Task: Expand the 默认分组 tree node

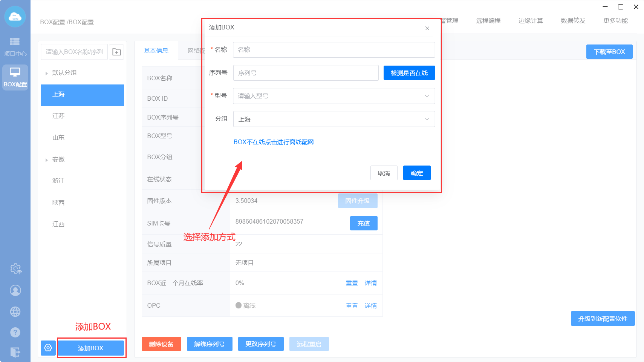Action: point(47,73)
